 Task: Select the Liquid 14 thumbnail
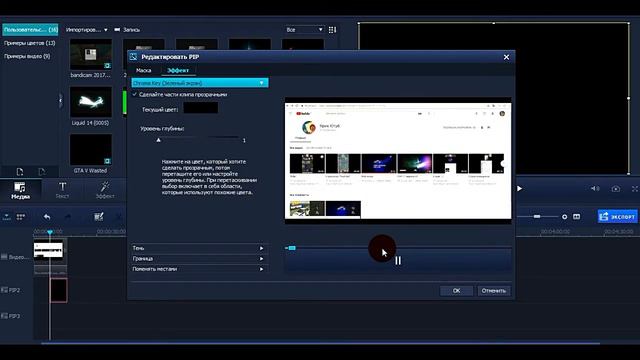pyautogui.click(x=91, y=102)
